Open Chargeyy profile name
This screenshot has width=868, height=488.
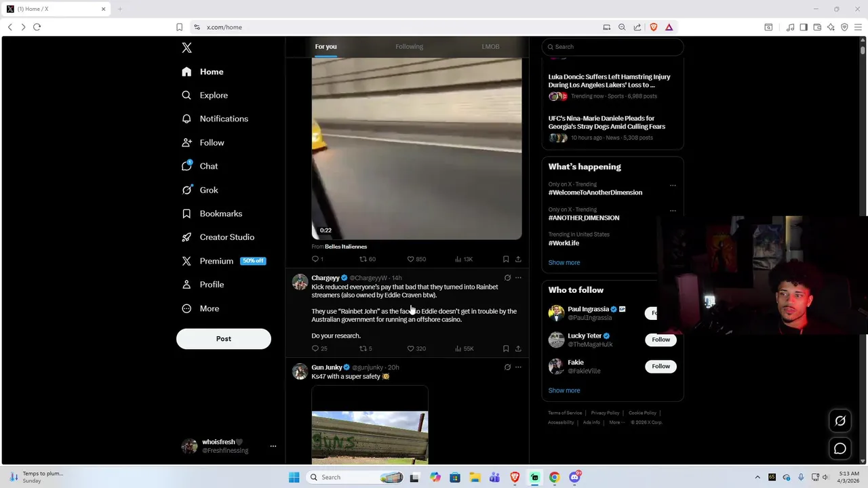(x=325, y=278)
